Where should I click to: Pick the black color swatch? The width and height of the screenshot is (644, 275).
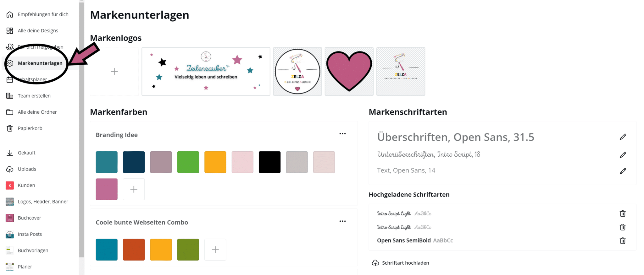(x=269, y=162)
